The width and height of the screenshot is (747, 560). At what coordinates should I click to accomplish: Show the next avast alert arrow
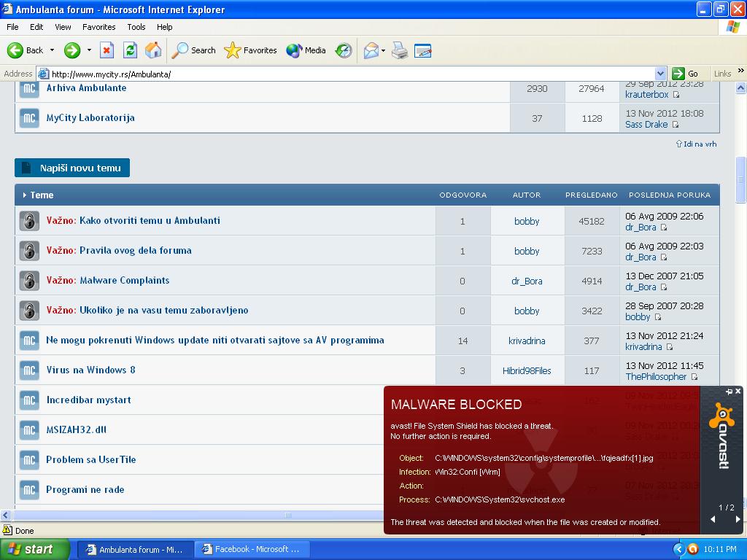coord(738,519)
